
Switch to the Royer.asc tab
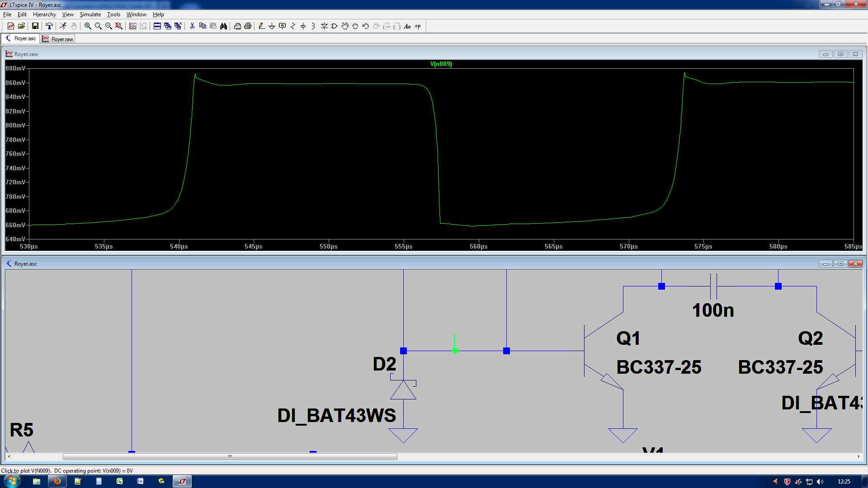pyautogui.click(x=20, y=39)
